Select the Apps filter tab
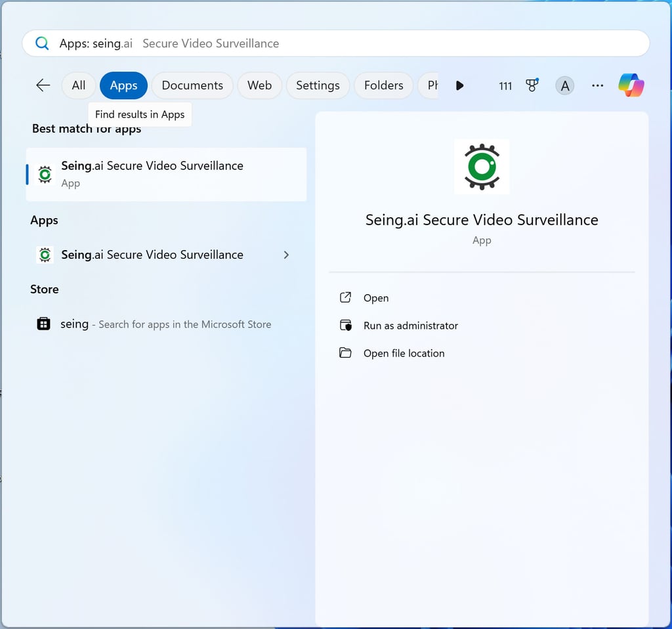Viewport: 672px width, 629px height. pyautogui.click(x=123, y=85)
